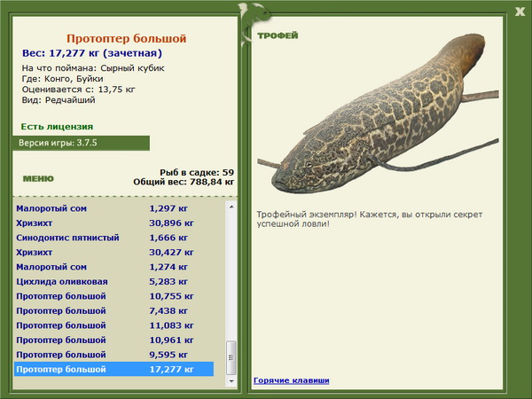Select Малоротый сом 1,274 кг row
The height and width of the screenshot is (399, 532).
coord(114,267)
